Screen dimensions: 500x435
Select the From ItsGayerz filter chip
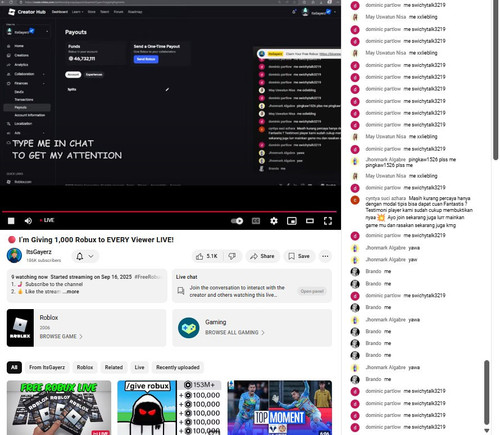[47, 367]
